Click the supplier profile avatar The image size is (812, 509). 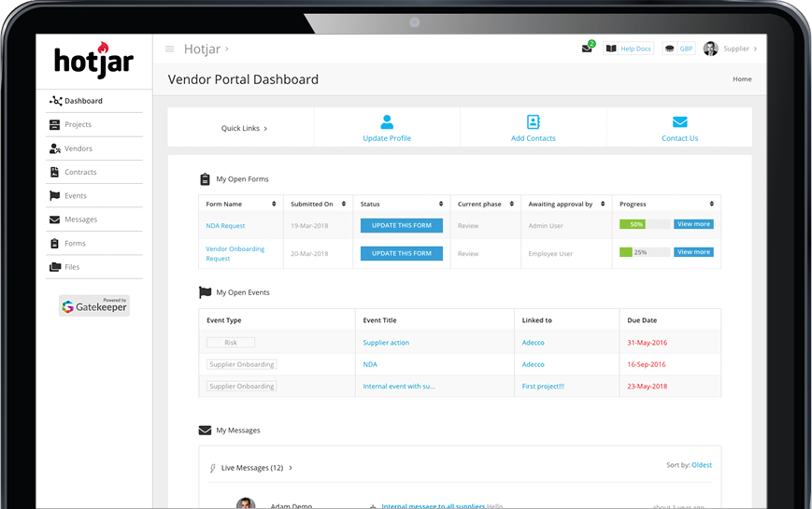(711, 49)
